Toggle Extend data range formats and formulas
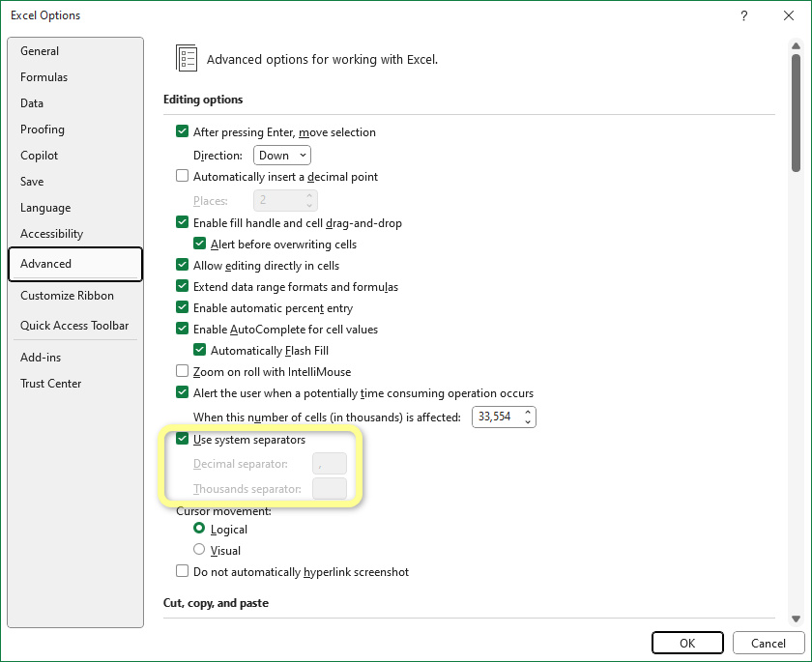 point(182,286)
